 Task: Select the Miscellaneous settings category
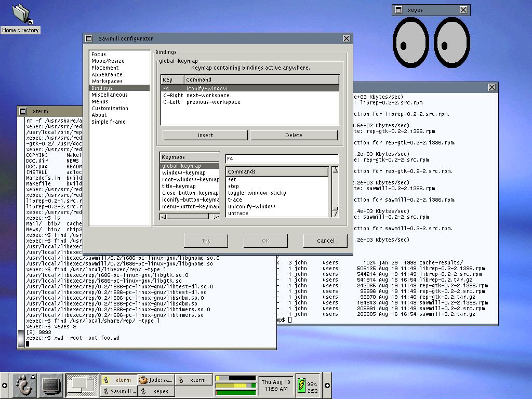(x=109, y=95)
